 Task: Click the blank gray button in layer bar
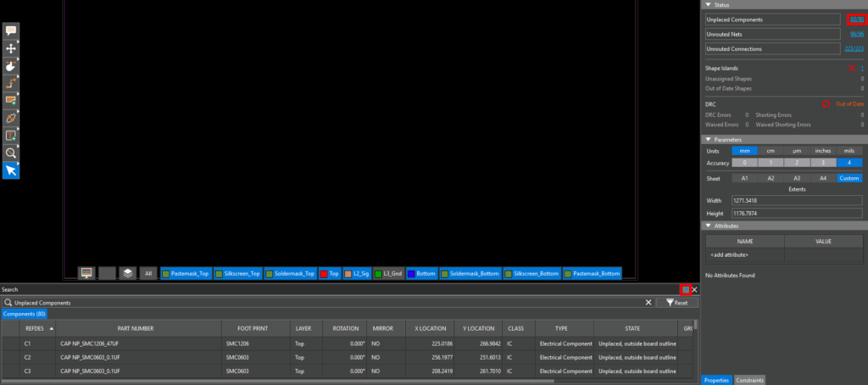108,273
